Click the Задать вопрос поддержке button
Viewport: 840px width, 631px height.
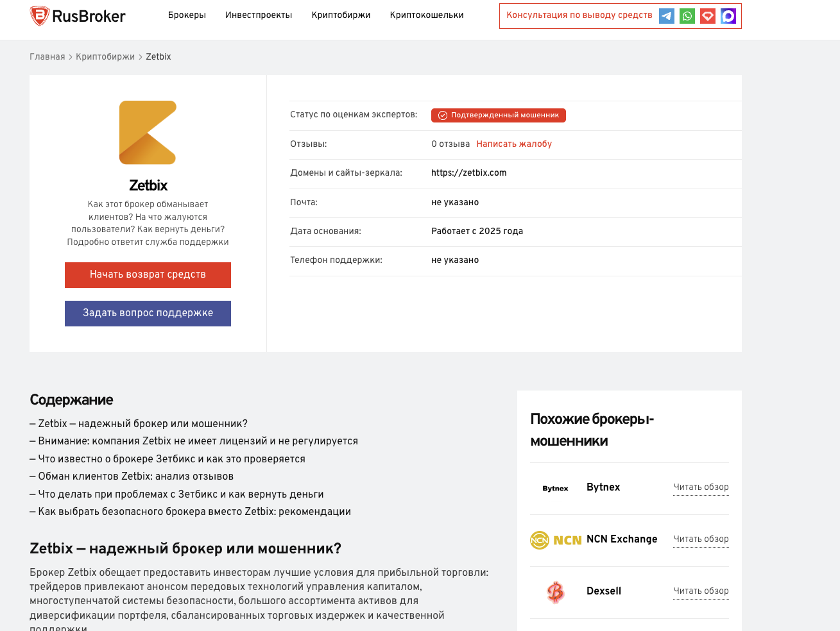(148, 313)
